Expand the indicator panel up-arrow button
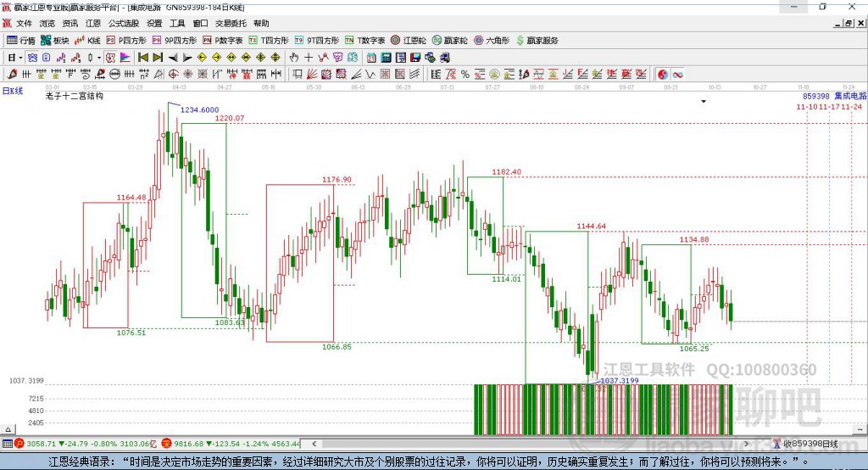Screen dimensions: 868x470 tap(8, 429)
